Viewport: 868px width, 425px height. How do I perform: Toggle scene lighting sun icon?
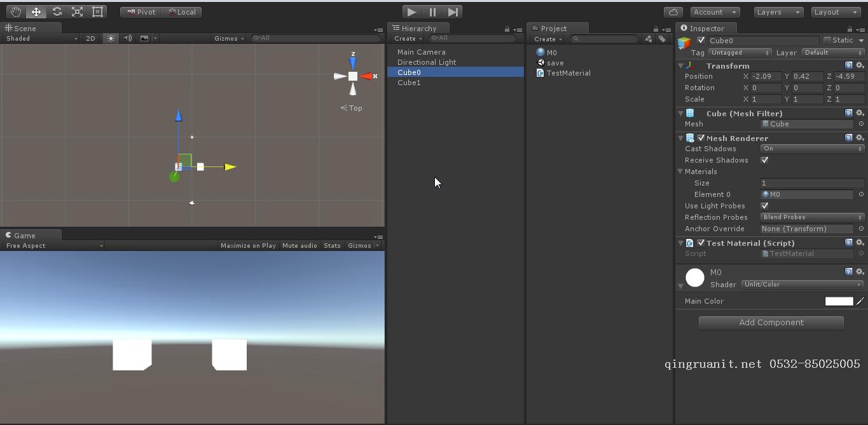click(111, 38)
